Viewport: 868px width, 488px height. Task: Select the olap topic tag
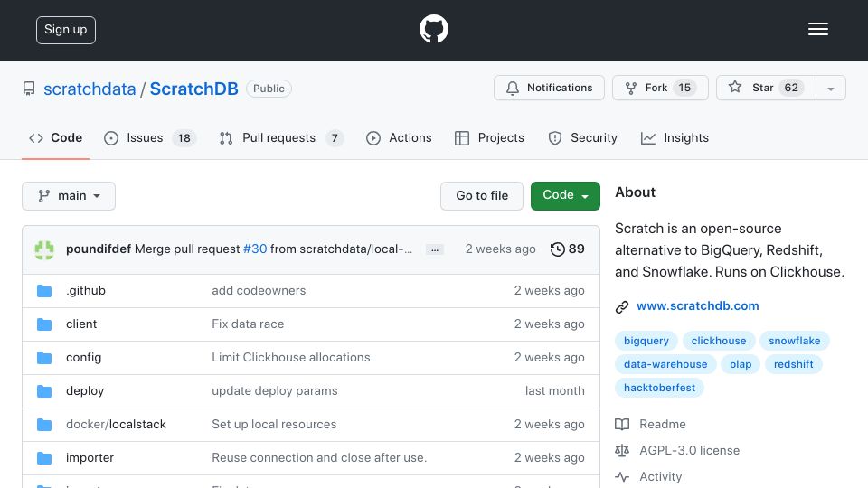[x=741, y=364]
